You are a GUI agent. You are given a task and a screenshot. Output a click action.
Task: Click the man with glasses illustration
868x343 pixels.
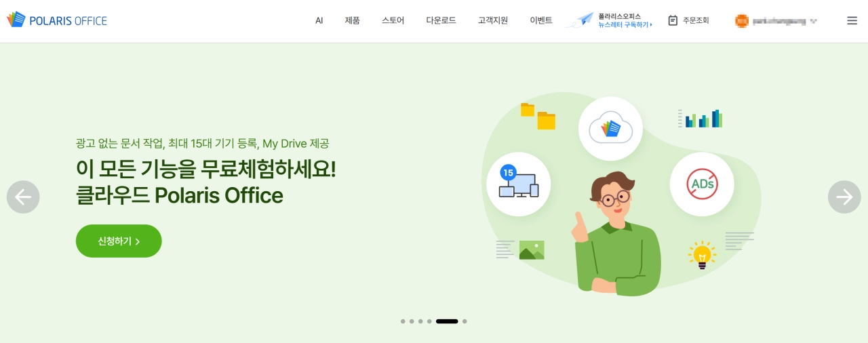click(616, 234)
